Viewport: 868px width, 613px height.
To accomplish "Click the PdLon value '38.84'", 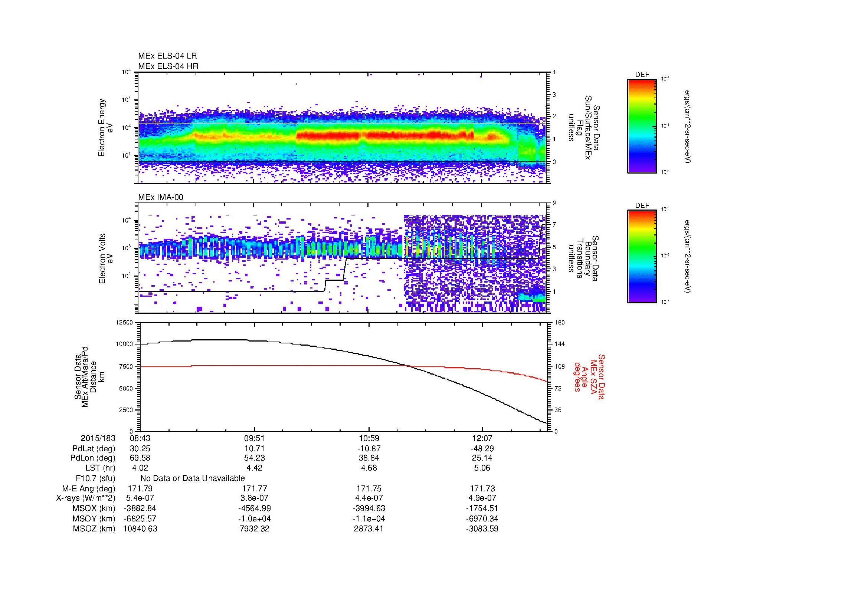I will (x=369, y=458).
